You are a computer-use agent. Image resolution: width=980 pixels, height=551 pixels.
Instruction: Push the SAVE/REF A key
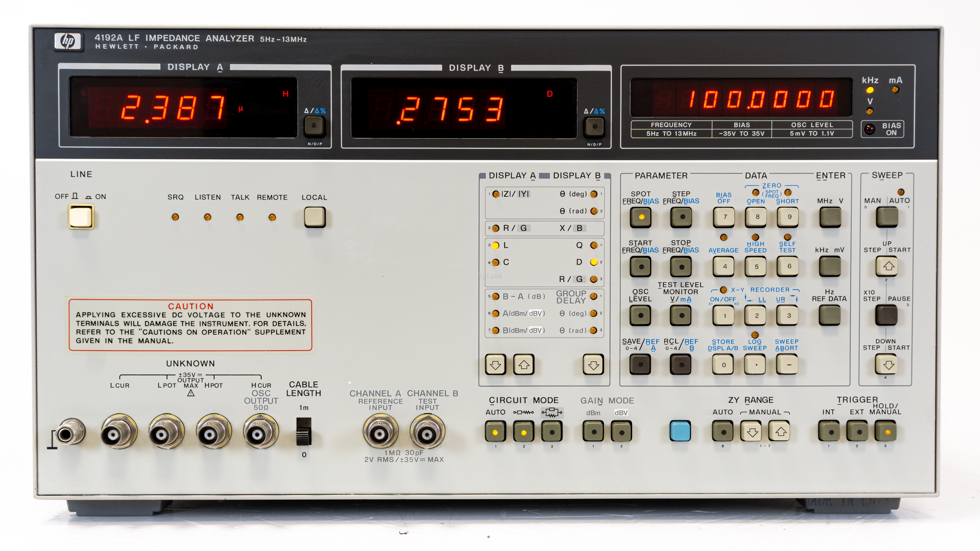[640, 364]
